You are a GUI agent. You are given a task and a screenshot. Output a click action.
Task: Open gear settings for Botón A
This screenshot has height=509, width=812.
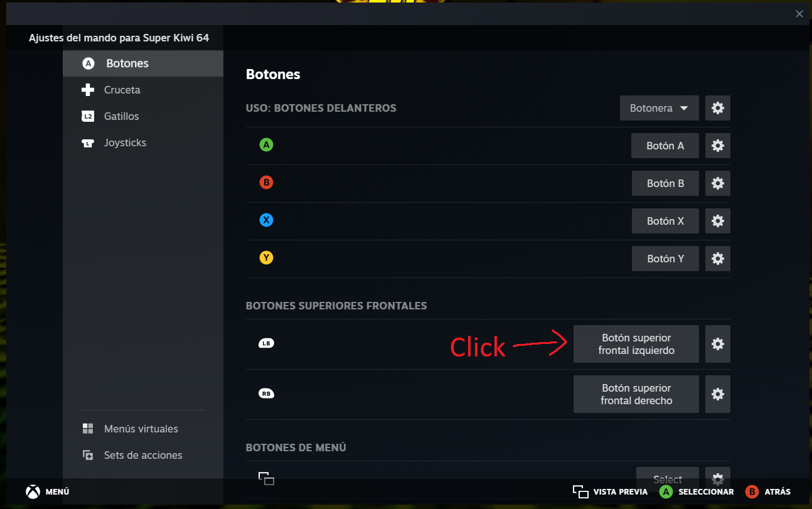(x=717, y=145)
